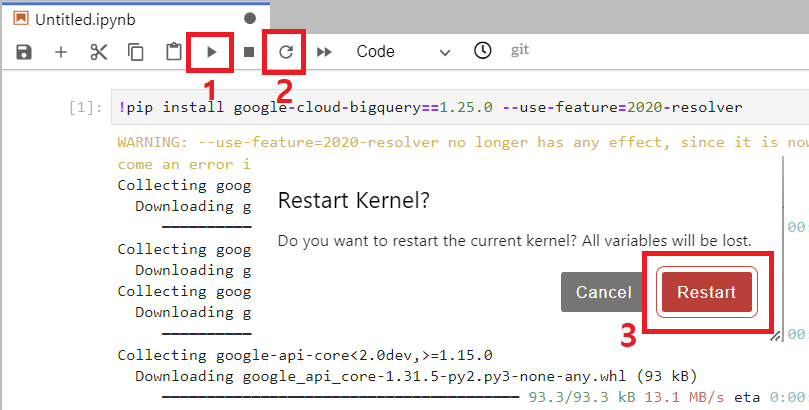Click the 'All variables will be lost' message
The height and width of the screenshot is (410, 809).
[667, 241]
